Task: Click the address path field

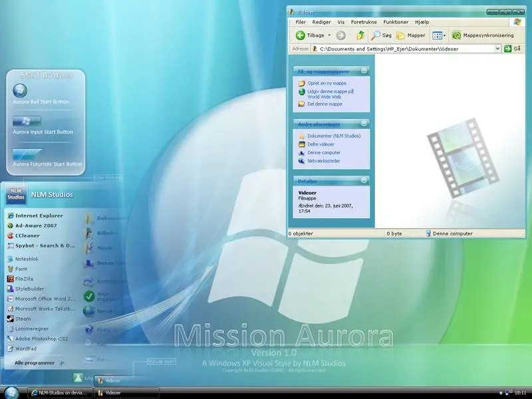Action: [x=406, y=49]
